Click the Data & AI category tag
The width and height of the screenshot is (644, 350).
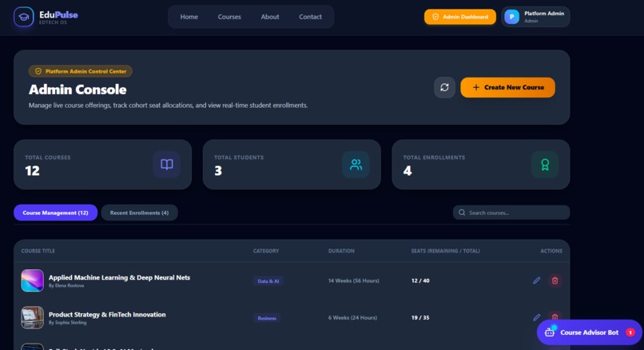(x=268, y=281)
